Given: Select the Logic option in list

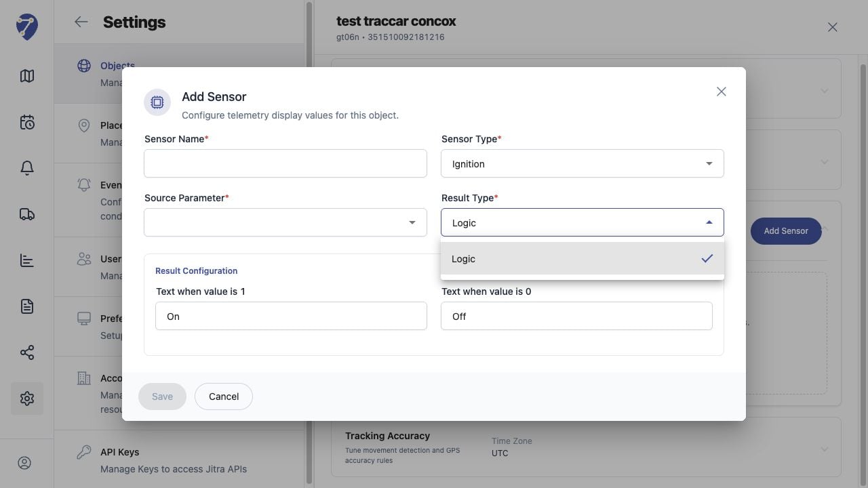Looking at the screenshot, I should (x=583, y=258).
